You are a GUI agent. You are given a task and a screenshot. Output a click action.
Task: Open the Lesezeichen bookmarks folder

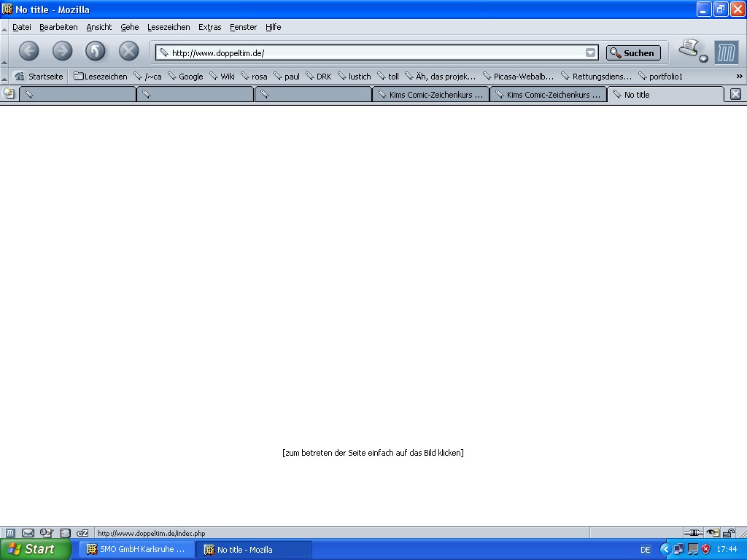point(101,77)
